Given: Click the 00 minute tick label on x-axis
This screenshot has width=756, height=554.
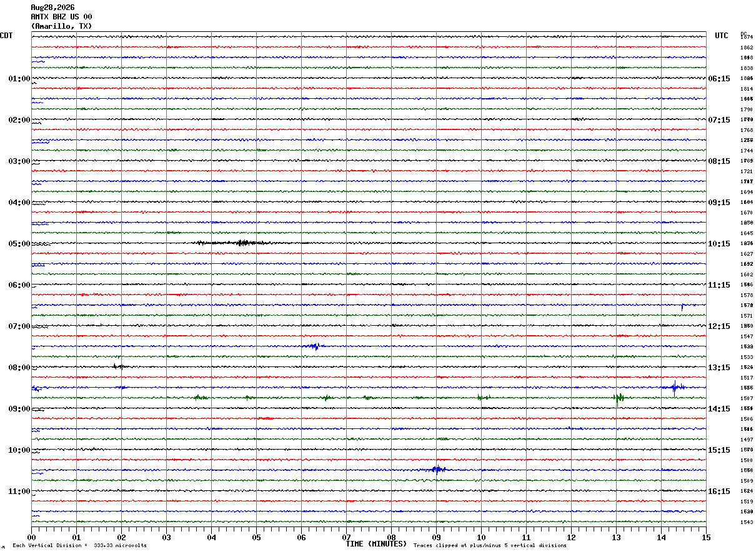Looking at the screenshot, I should click(31, 537).
